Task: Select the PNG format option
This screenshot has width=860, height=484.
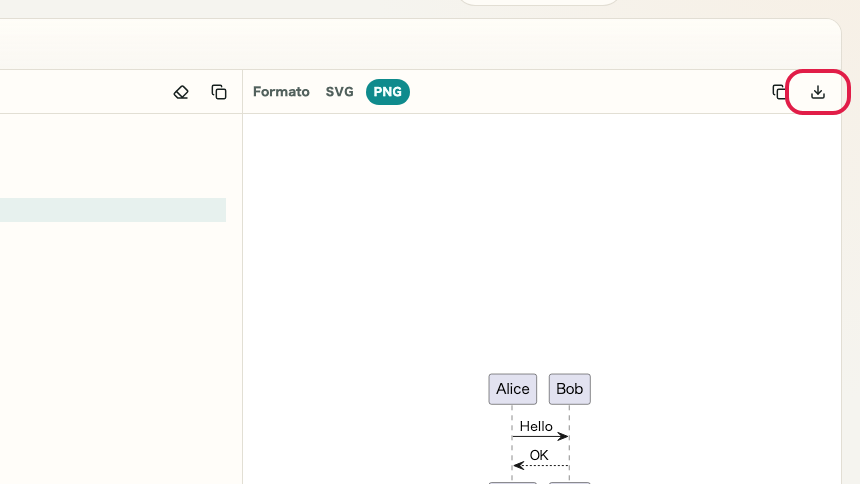Action: [388, 92]
